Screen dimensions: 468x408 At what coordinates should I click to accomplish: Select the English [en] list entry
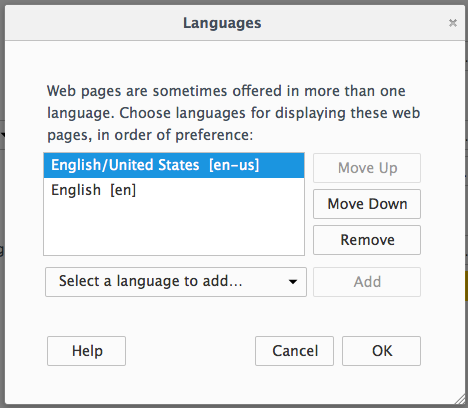coord(174,190)
